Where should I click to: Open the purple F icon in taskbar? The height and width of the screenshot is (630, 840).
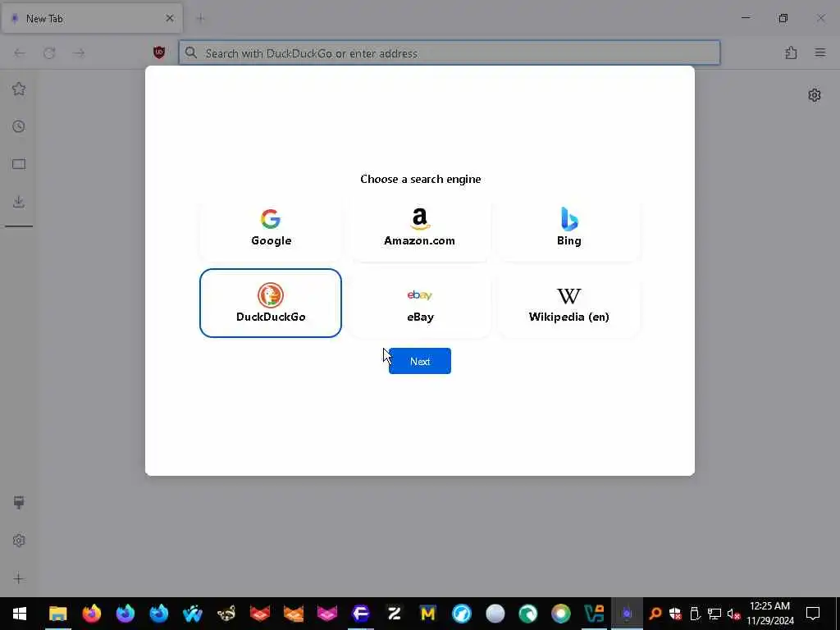pyautogui.click(x=361, y=614)
